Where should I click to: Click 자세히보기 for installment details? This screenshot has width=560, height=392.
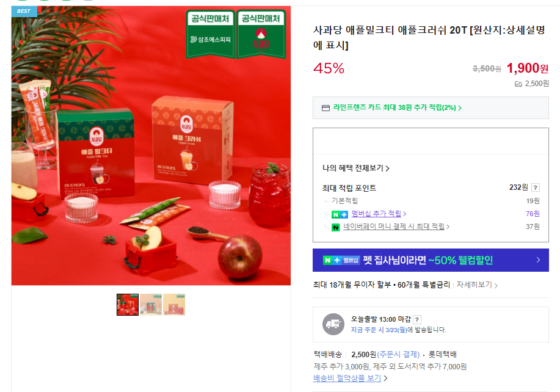477,285
